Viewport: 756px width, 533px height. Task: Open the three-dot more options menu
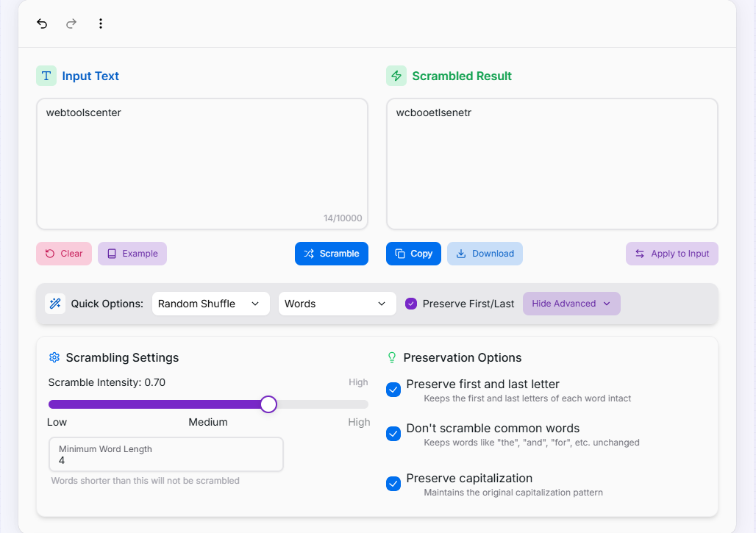(x=101, y=24)
